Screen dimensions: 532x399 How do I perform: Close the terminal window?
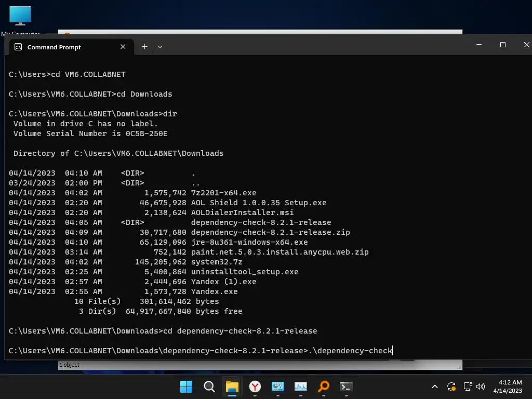tap(526, 45)
